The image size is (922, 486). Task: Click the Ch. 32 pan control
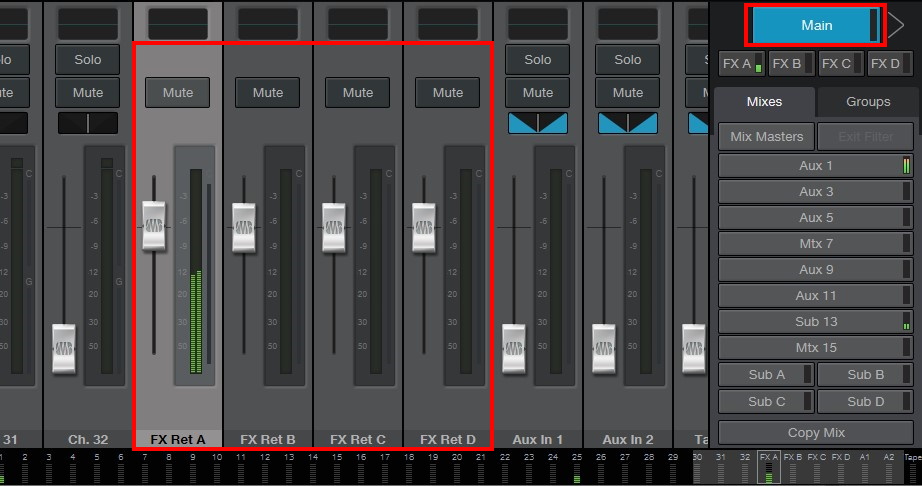[88, 123]
